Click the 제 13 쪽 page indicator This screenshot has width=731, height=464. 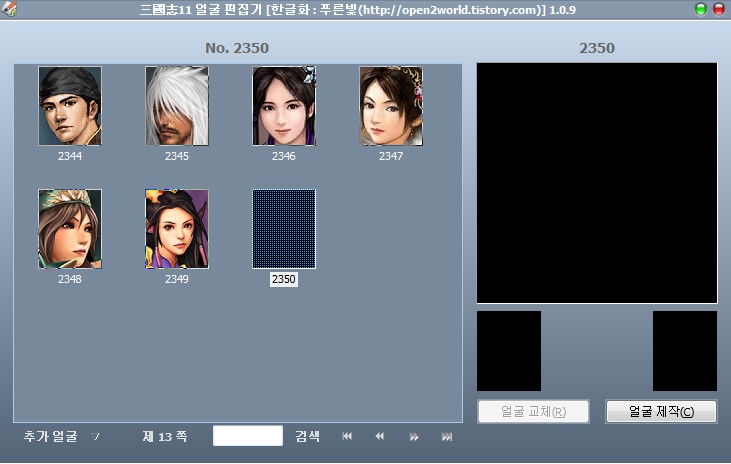165,436
